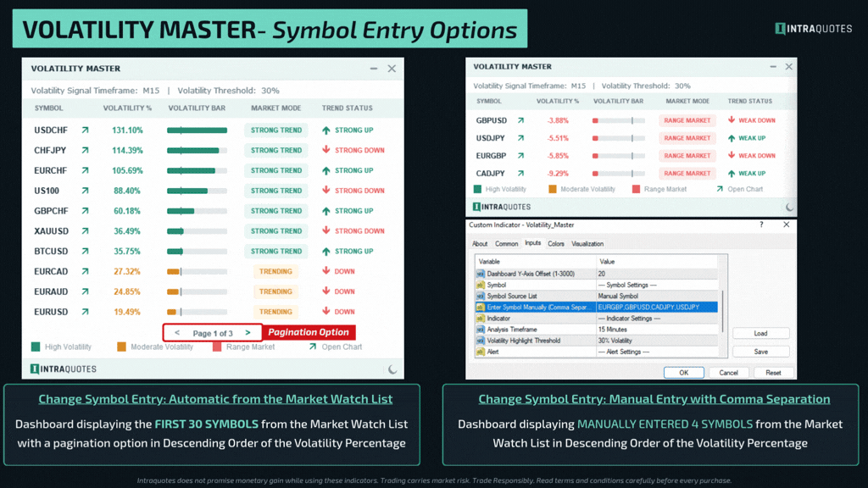This screenshot has width=868, height=488.
Task: Select the Alert settings row
Action: pyautogui.click(x=596, y=352)
